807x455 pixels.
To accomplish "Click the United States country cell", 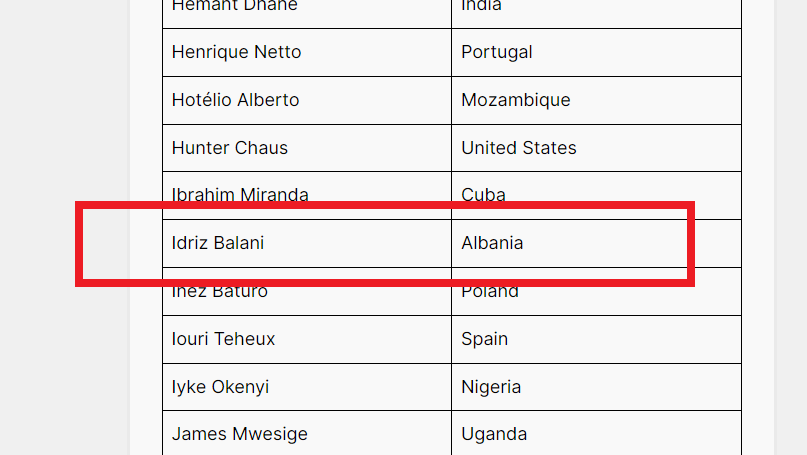I will point(596,148).
